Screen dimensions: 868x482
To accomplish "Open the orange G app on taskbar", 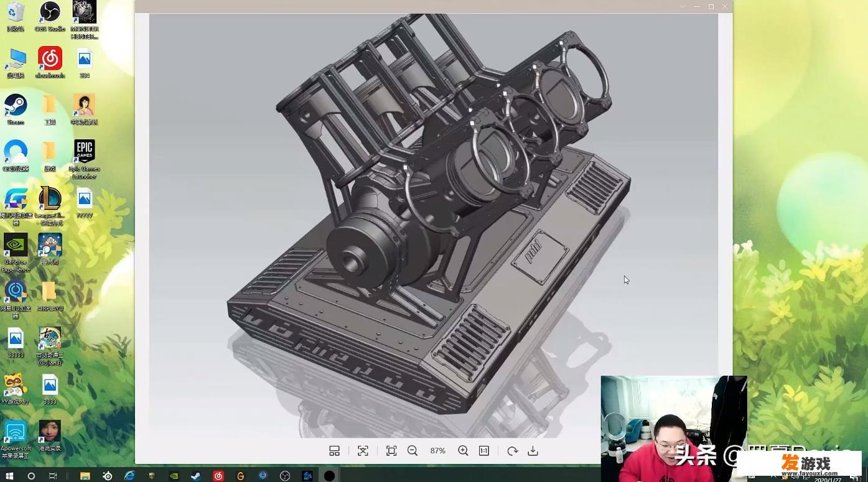I will click(x=240, y=476).
